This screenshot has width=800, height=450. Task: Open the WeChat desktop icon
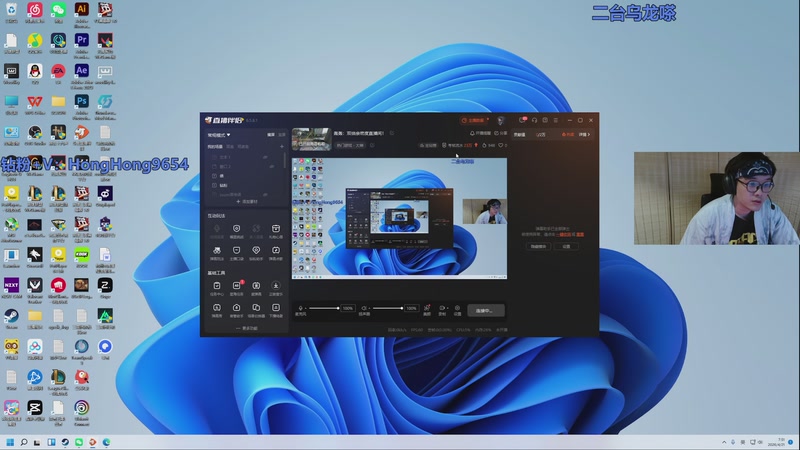click(x=58, y=11)
